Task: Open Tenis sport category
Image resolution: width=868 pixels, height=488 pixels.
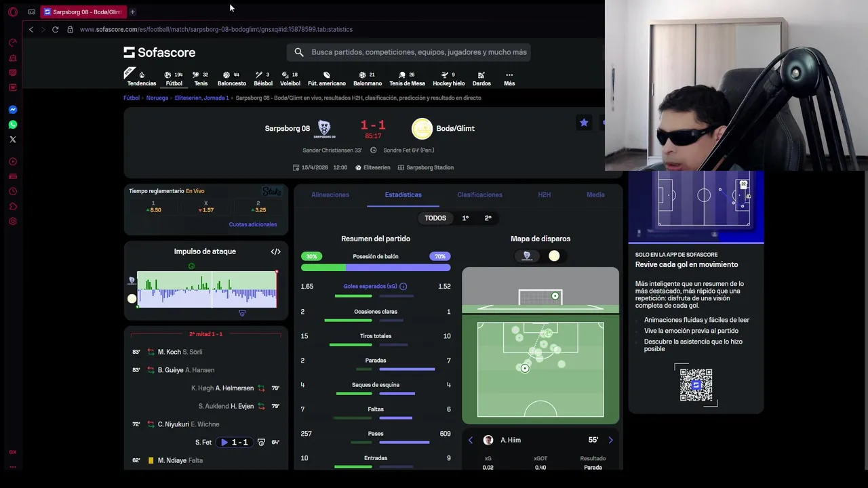Action: click(201, 79)
